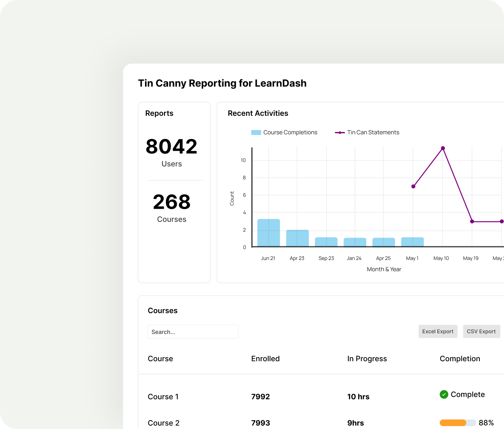Viewport: 504px width, 429px height.
Task: Click the Excel Export button
Action: click(438, 331)
